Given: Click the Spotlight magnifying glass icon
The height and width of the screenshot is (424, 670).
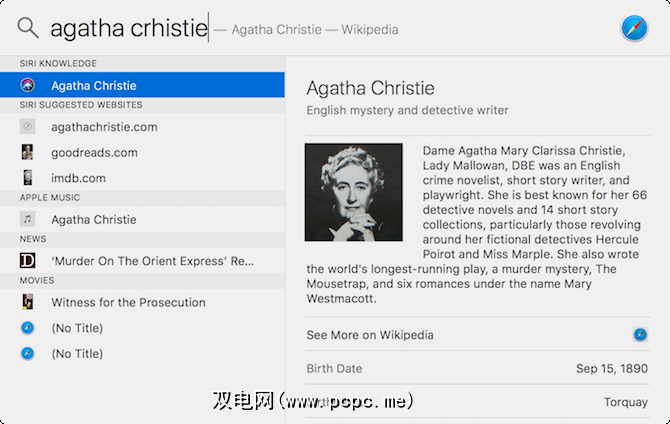Looking at the screenshot, I should pyautogui.click(x=27, y=27).
